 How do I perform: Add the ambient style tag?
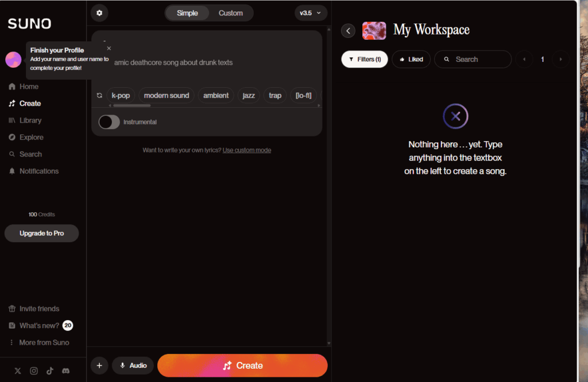coord(216,95)
